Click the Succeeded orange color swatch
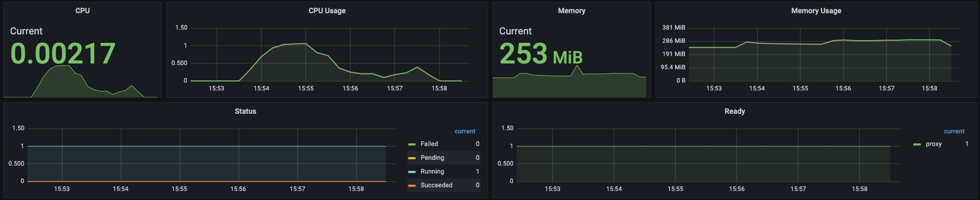Image resolution: width=980 pixels, height=200 pixels. (412, 186)
